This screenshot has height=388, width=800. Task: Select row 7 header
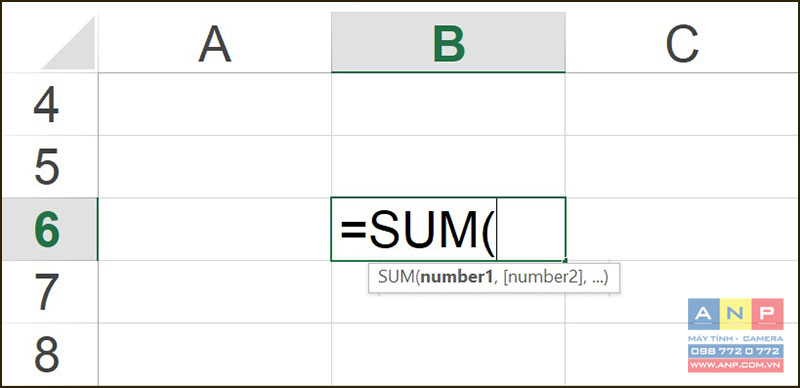(x=49, y=292)
